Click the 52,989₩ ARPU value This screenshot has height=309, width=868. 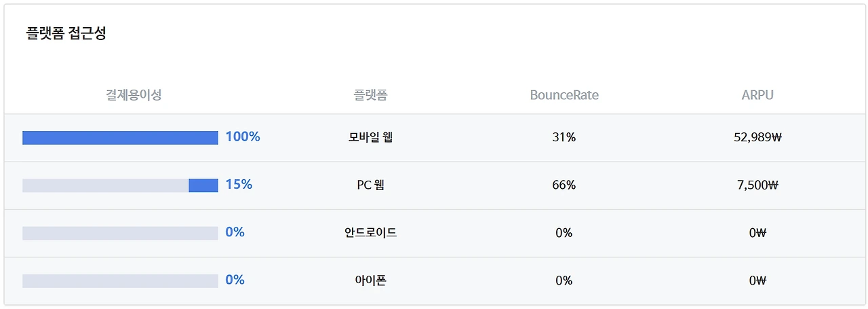coord(757,138)
